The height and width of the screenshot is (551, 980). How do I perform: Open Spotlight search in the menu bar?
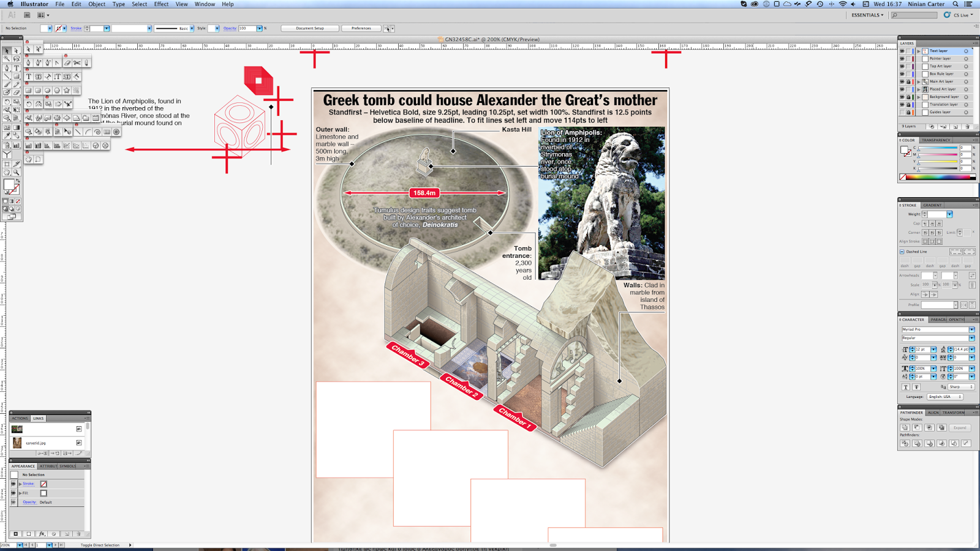(956, 4)
